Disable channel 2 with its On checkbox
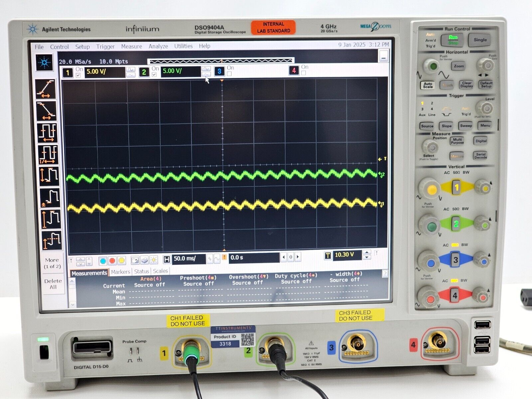Image resolution: width=532 pixels, height=399 pixels. [154, 74]
